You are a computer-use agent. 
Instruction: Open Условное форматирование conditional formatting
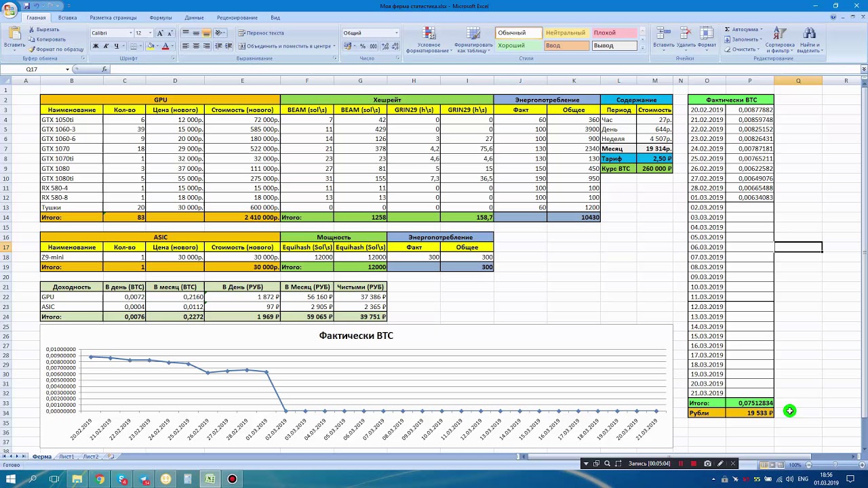pyautogui.click(x=429, y=40)
